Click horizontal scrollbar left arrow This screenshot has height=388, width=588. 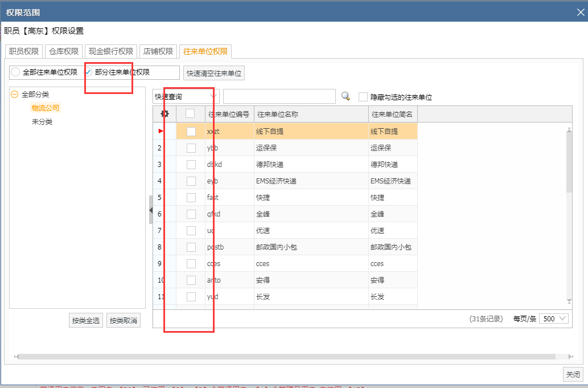pyautogui.click(x=16, y=357)
